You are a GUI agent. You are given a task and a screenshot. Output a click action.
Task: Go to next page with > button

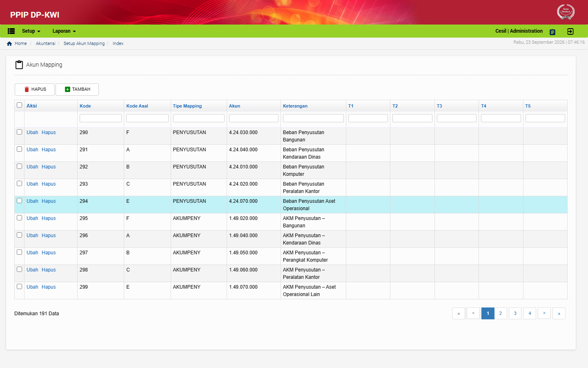(544, 313)
